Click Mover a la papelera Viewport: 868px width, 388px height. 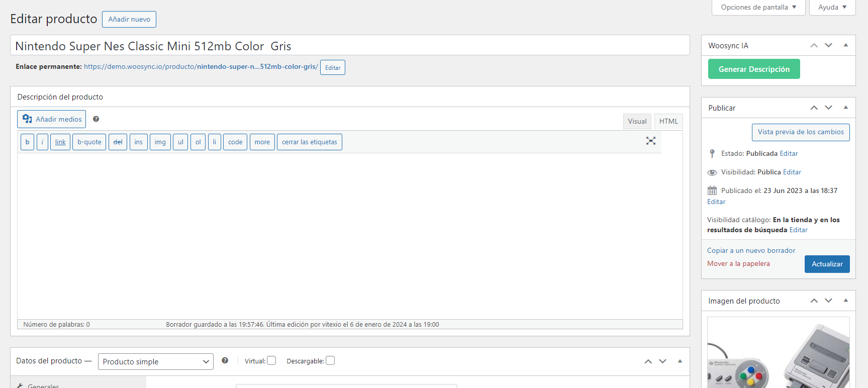[x=738, y=263]
